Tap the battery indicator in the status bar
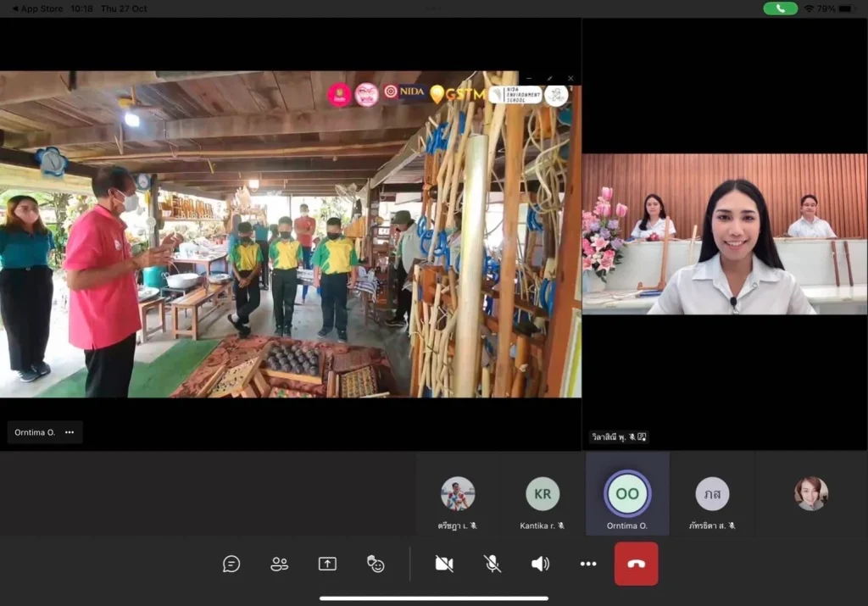 (x=851, y=8)
